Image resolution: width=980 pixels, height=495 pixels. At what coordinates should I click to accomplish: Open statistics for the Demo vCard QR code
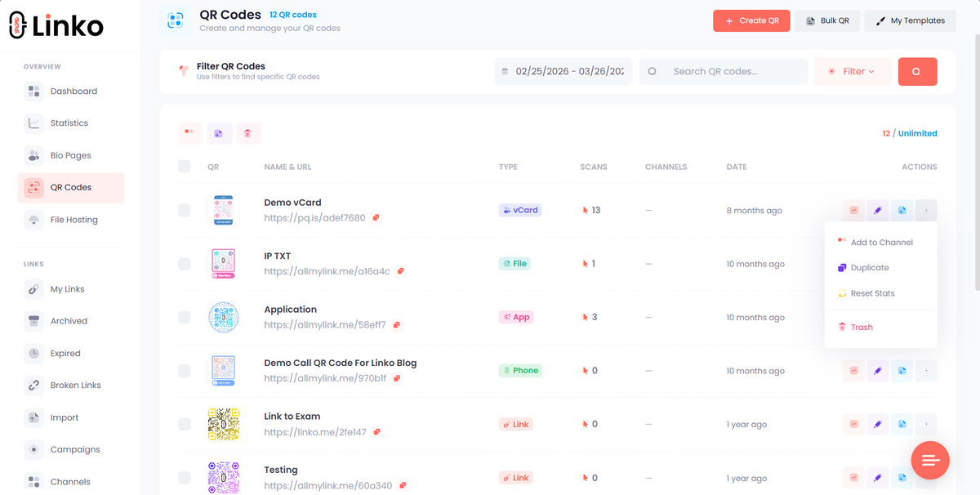(x=853, y=210)
